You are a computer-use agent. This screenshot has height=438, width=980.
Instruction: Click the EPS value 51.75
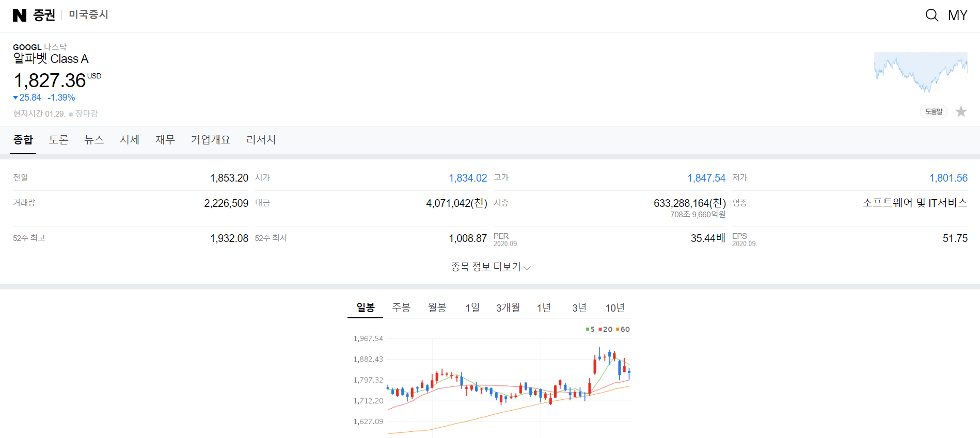coord(955,238)
